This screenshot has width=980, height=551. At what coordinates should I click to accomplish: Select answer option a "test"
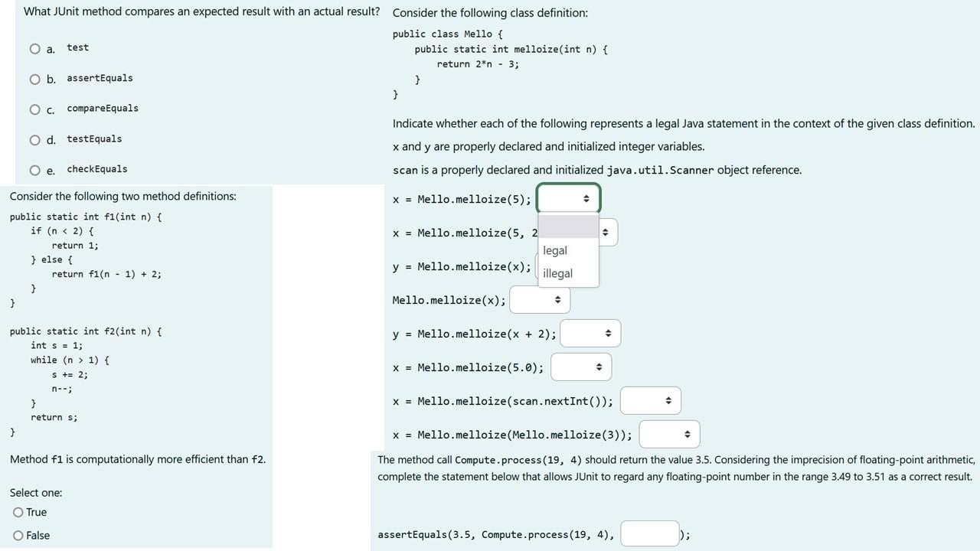pos(34,48)
